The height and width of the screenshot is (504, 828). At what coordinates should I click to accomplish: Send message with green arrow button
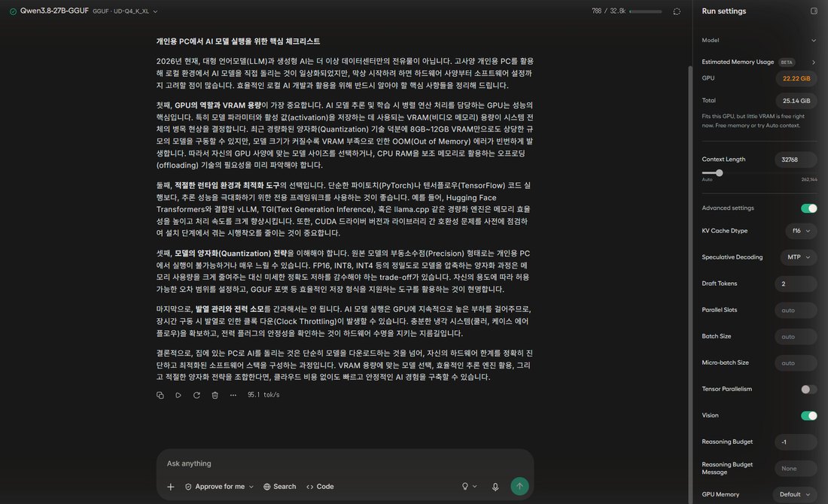[x=519, y=486]
